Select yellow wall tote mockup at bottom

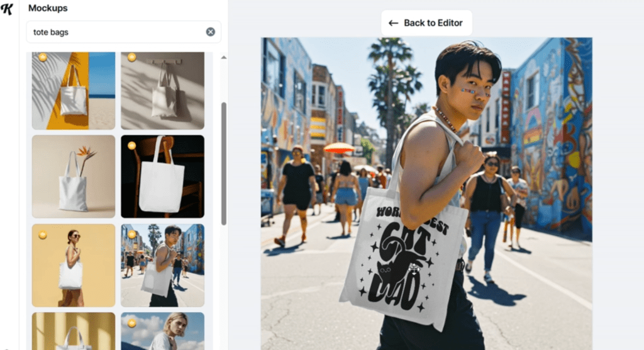(74, 331)
